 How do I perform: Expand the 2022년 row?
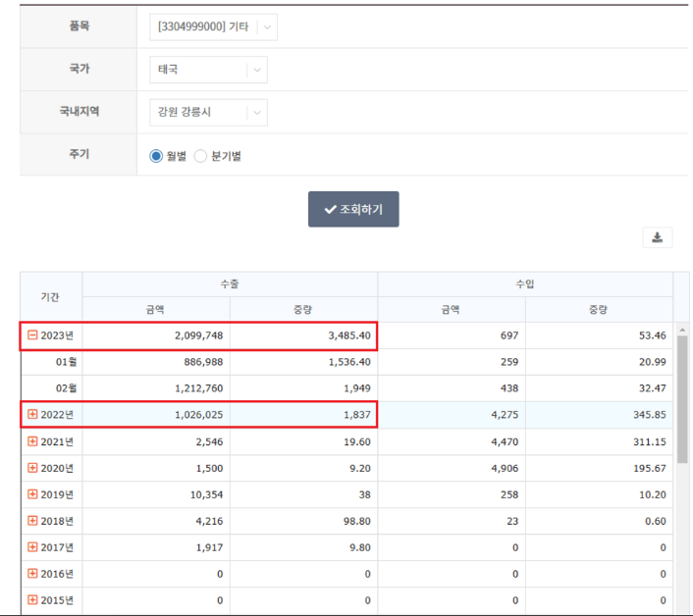[x=32, y=415]
